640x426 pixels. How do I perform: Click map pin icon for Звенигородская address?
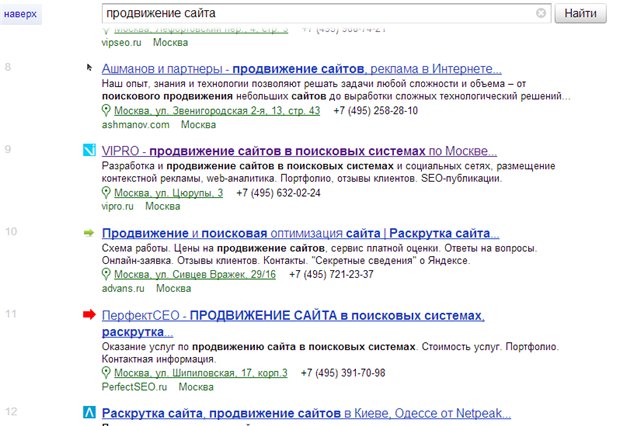click(106, 111)
